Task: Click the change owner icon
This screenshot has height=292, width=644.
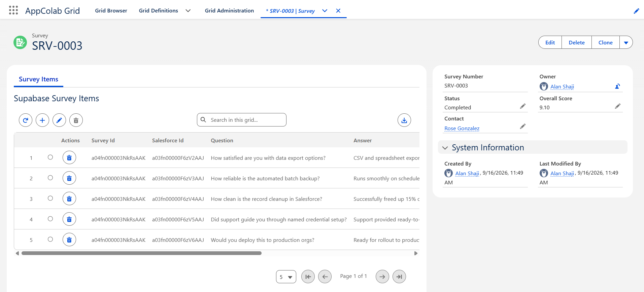Action: (x=617, y=86)
